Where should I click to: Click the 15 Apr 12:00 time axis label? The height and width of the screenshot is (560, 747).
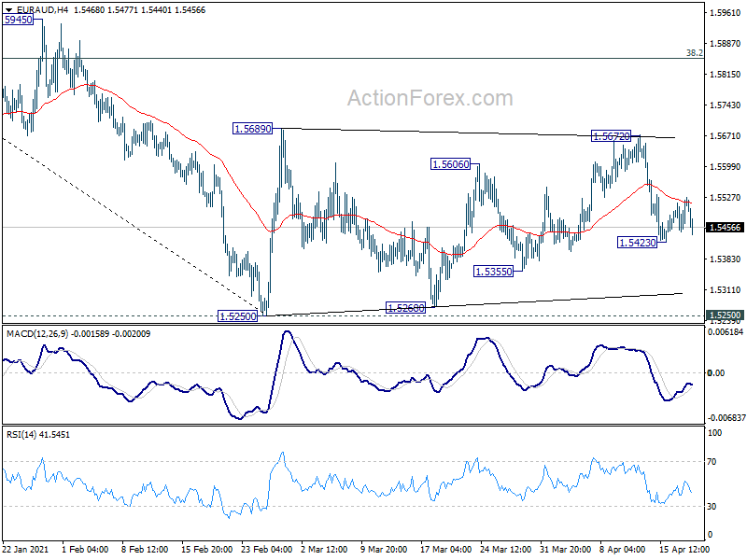pyautogui.click(x=684, y=550)
